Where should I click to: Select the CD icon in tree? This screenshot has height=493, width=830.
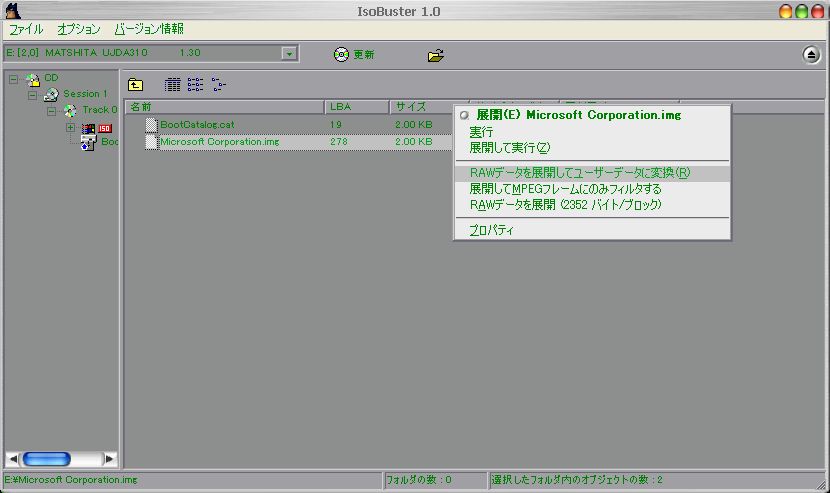(33, 80)
